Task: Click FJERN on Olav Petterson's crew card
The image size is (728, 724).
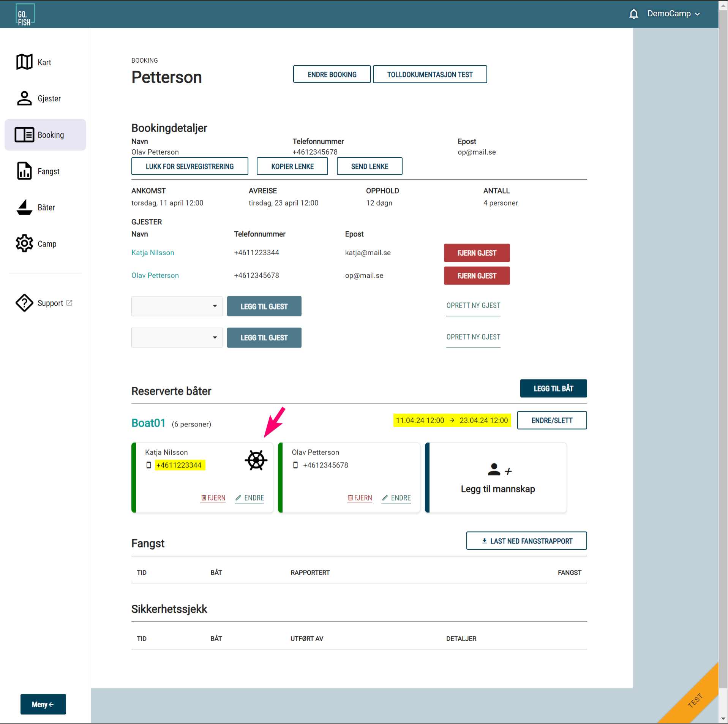Action: pyautogui.click(x=360, y=498)
